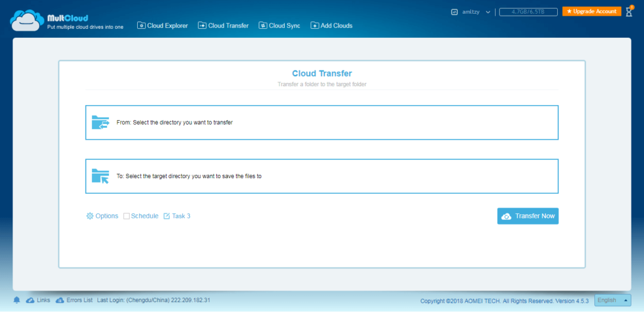Click the Links cloud icon in the footer
This screenshot has height=312, width=644.
[30, 300]
